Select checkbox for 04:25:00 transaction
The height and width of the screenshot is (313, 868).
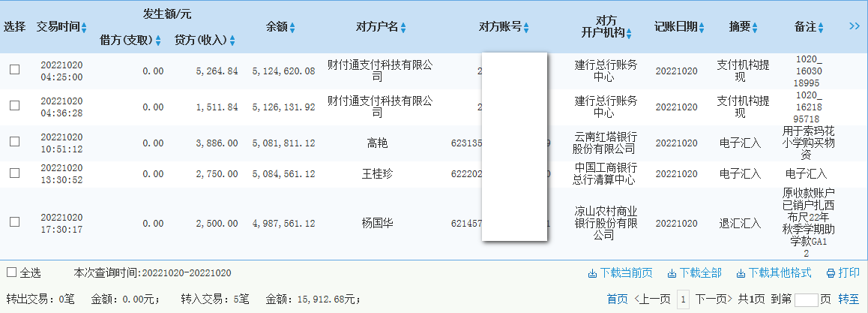coord(15,70)
